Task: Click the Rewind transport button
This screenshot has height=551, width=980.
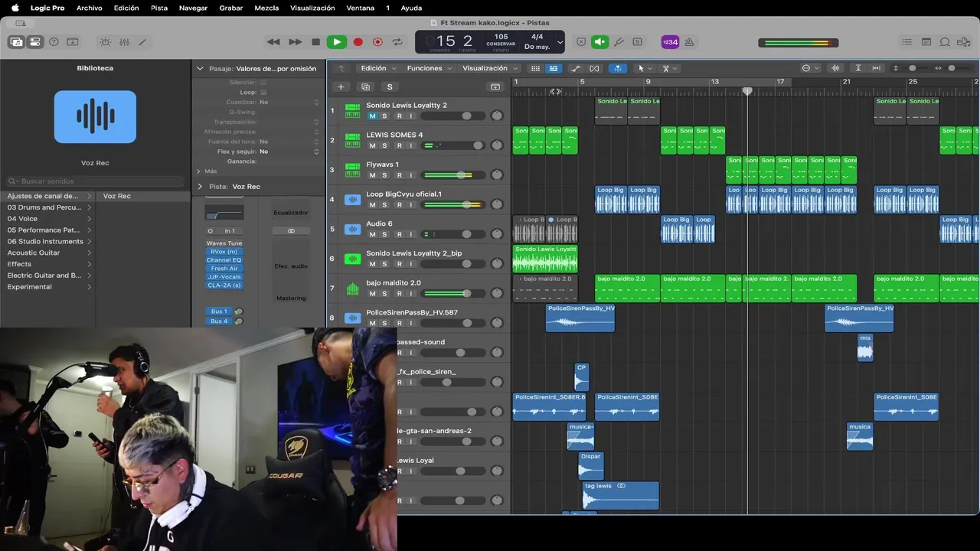Action: [x=273, y=42]
